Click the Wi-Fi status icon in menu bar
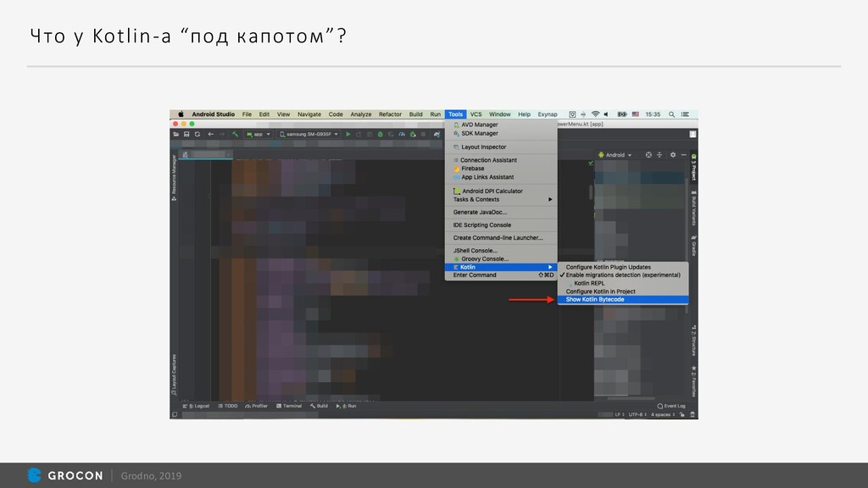 (596, 114)
